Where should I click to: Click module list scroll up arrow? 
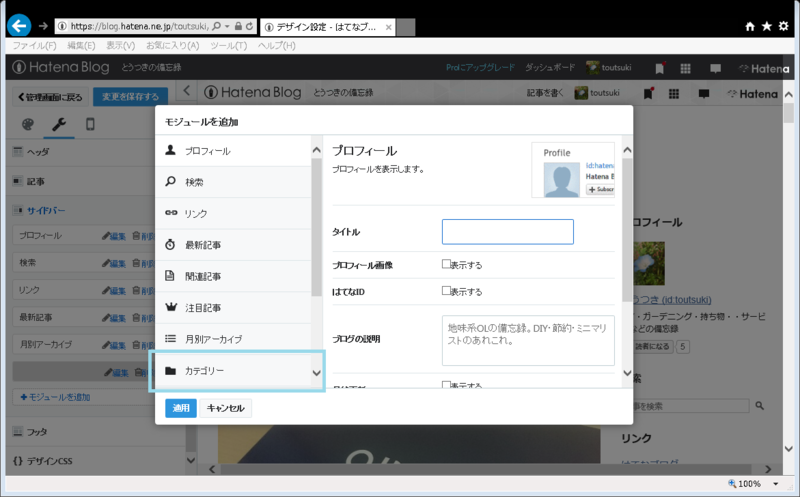pos(316,150)
